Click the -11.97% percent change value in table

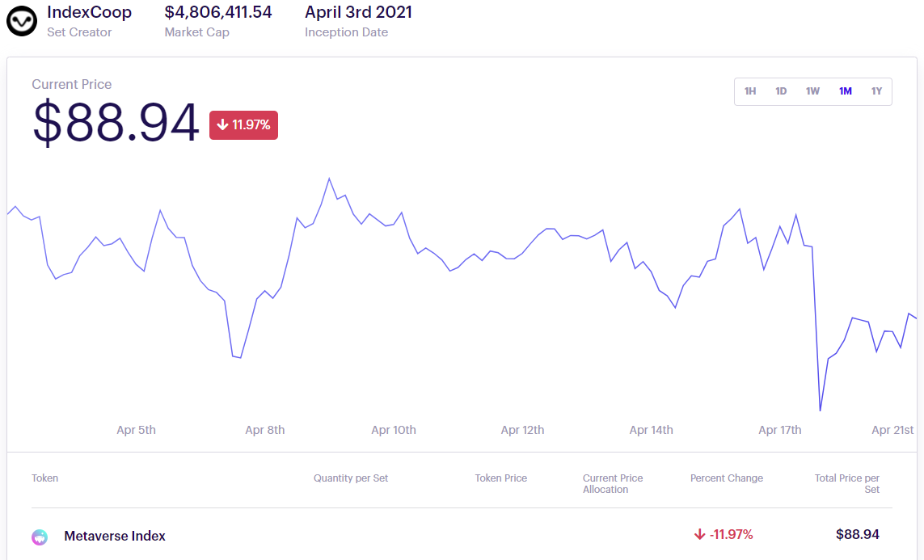tap(724, 534)
